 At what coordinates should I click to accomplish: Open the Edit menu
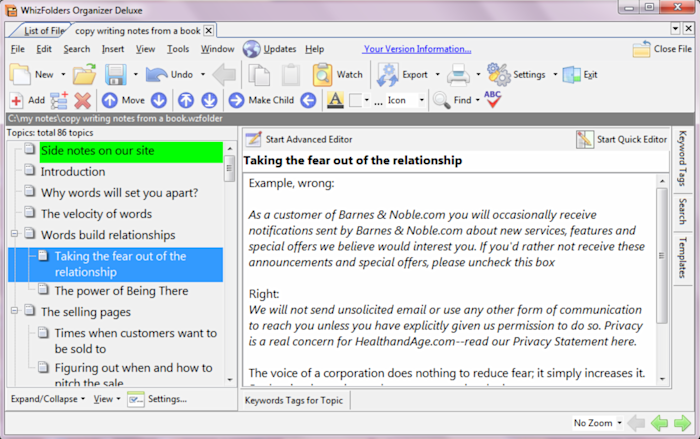coord(44,49)
